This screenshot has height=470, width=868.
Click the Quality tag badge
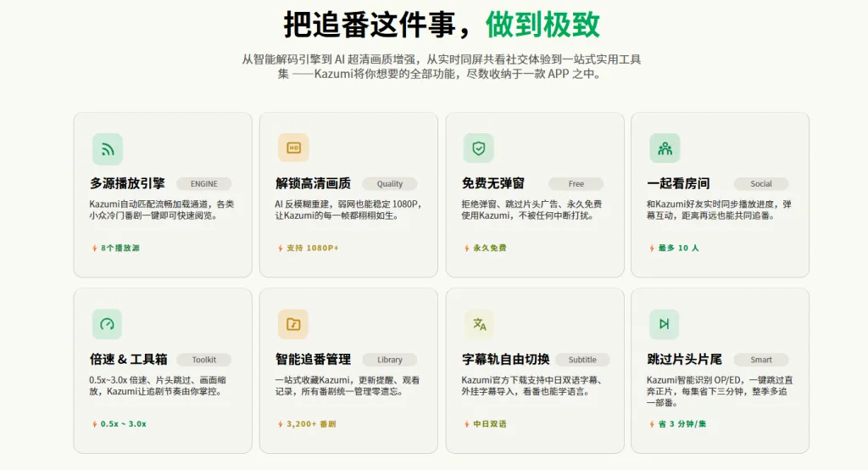click(x=390, y=184)
